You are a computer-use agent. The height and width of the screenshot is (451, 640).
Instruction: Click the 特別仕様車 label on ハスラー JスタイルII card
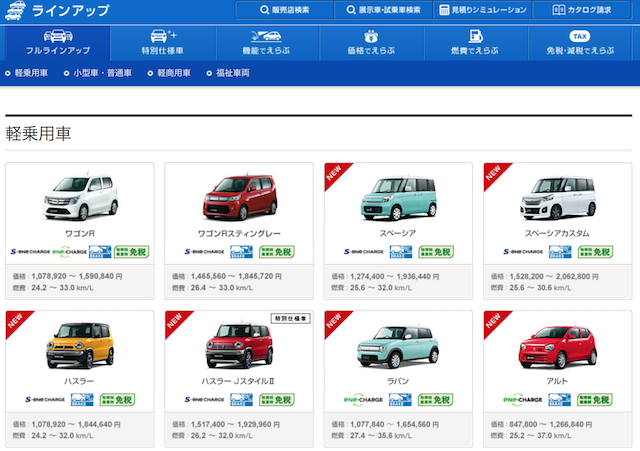coord(291,318)
